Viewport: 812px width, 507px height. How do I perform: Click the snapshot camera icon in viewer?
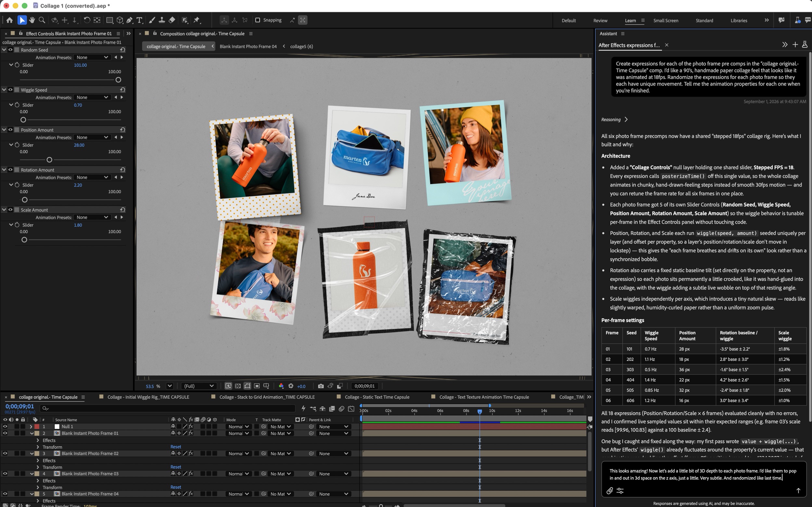(x=321, y=386)
